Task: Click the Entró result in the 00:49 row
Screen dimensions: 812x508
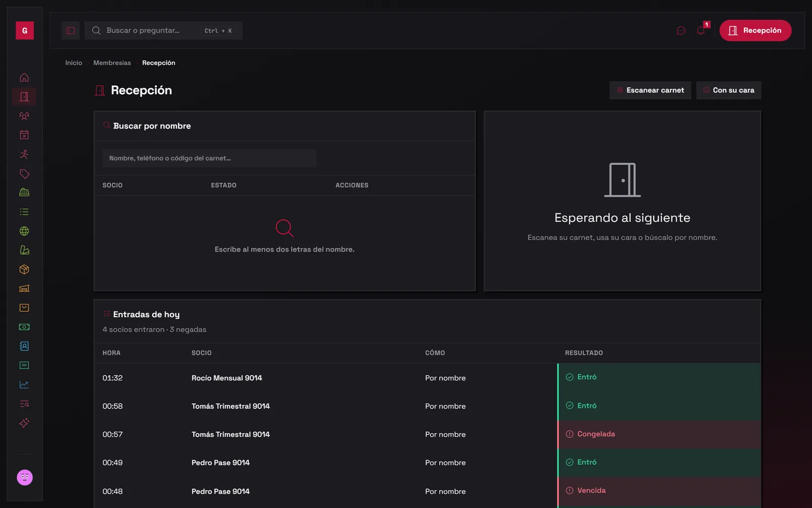Action: click(x=581, y=462)
